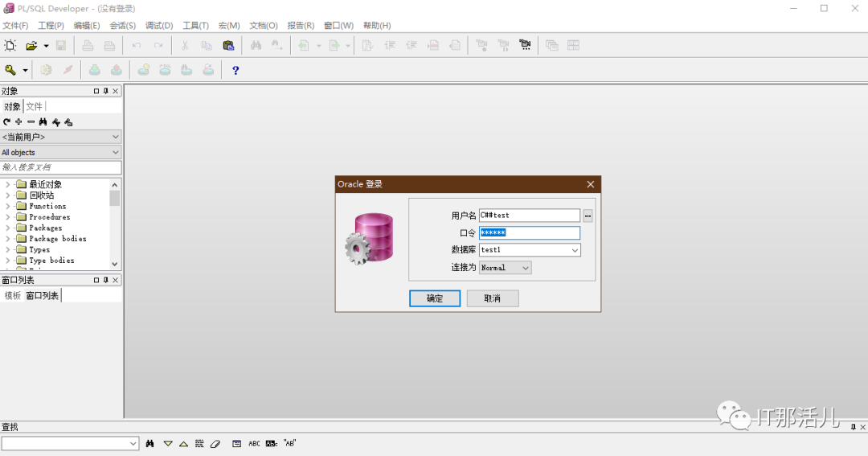Expand the Procedures folder
Screen dimensions: 868x456
point(8,216)
